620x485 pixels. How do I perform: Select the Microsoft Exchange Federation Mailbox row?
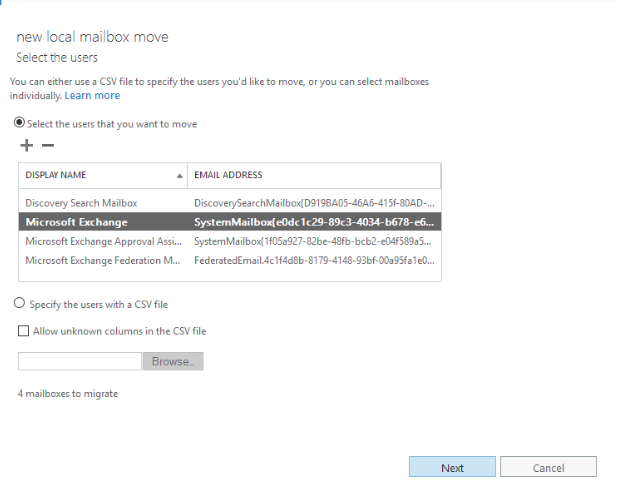230,260
